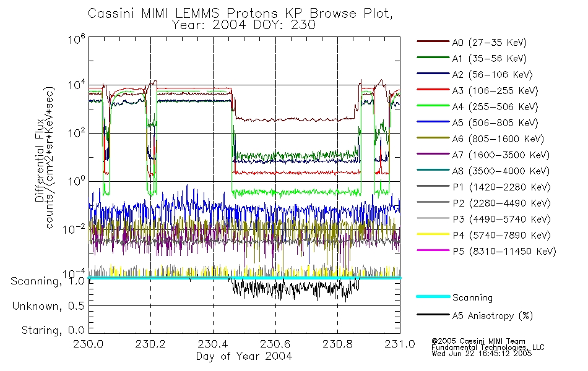Click the purple A7 legend line
This screenshot has width=588, height=371.
click(x=433, y=153)
